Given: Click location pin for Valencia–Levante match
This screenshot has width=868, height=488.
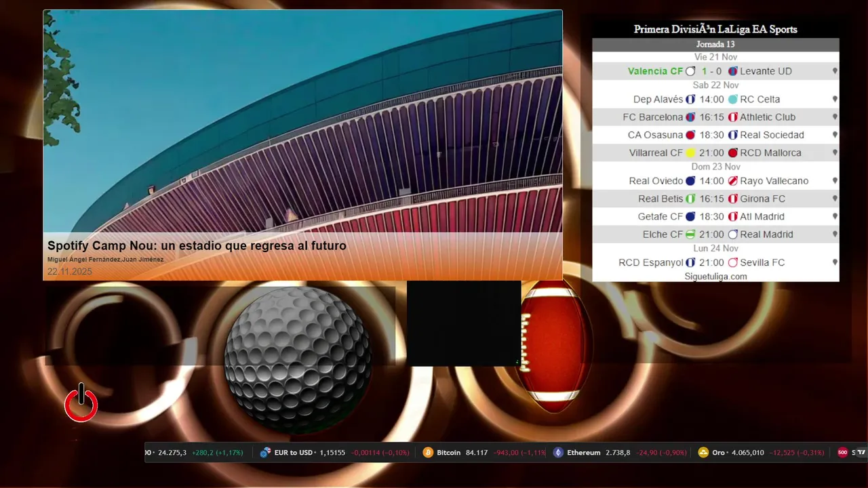Looking at the screenshot, I should click(835, 71).
